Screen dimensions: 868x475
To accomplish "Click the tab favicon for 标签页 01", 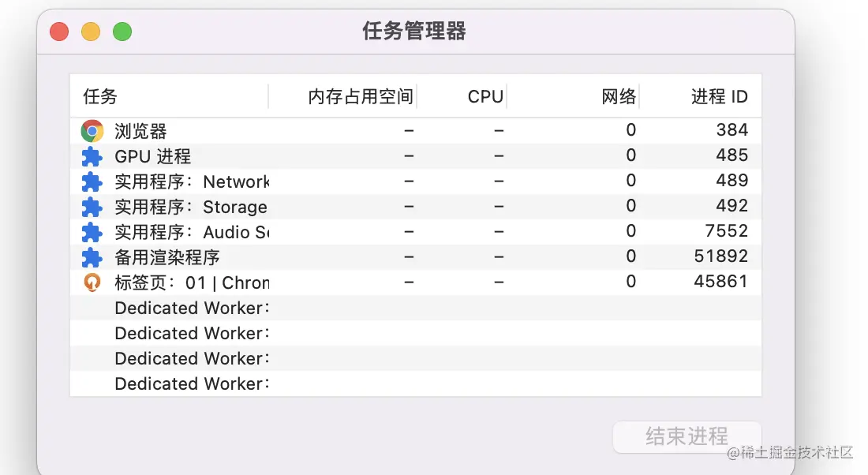I will pos(92,282).
